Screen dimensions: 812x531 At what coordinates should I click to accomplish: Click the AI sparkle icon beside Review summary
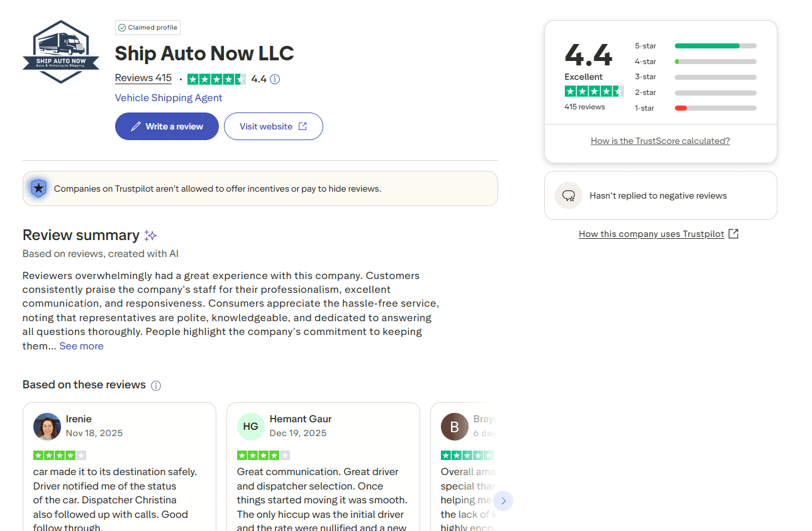[150, 236]
